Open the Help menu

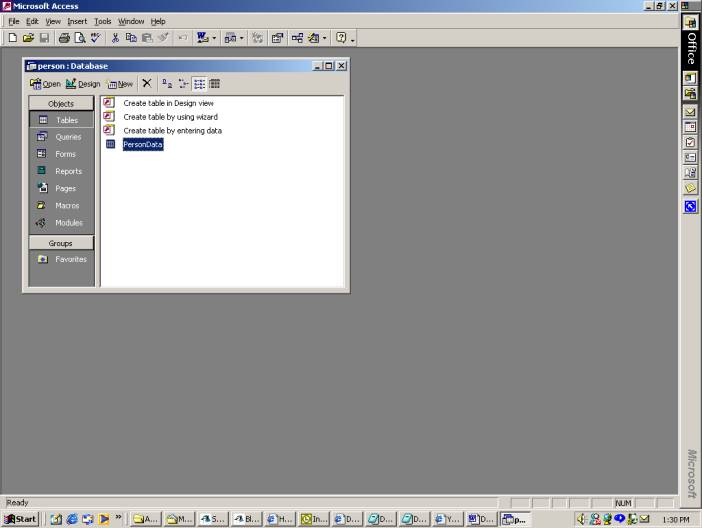pyautogui.click(x=158, y=21)
